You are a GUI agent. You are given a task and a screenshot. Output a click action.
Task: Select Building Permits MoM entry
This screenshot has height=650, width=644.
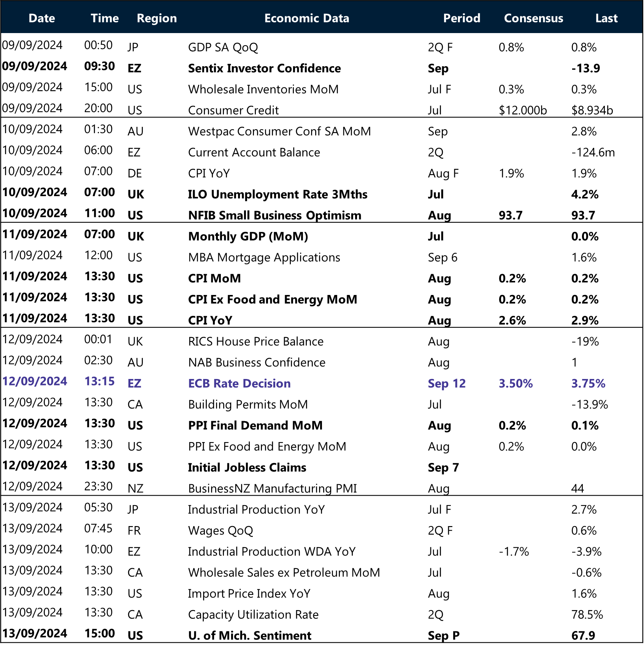tap(248, 404)
